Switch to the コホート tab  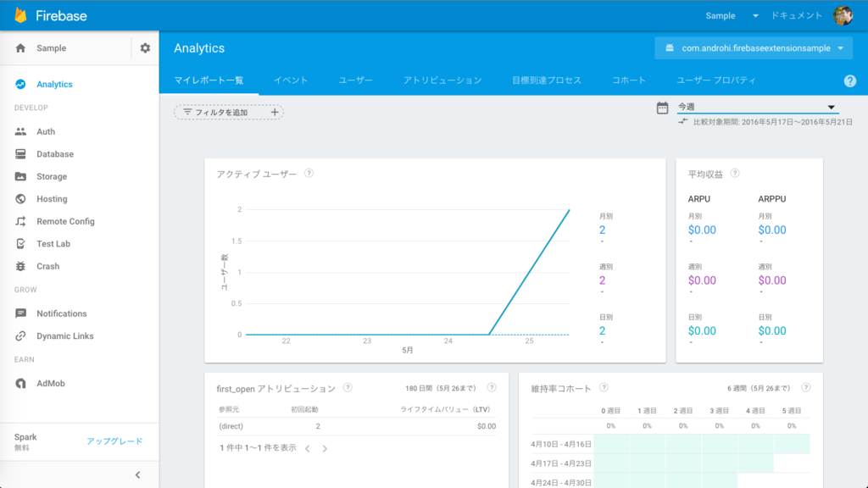pyautogui.click(x=629, y=80)
